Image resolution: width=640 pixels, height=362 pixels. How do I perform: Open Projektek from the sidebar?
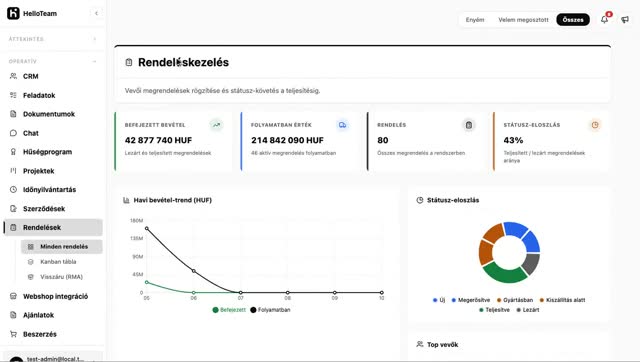[53, 171]
